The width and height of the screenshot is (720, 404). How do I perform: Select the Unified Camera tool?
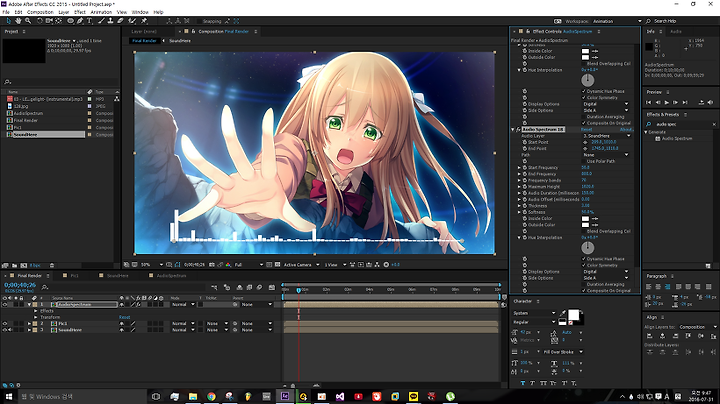coord(49,21)
